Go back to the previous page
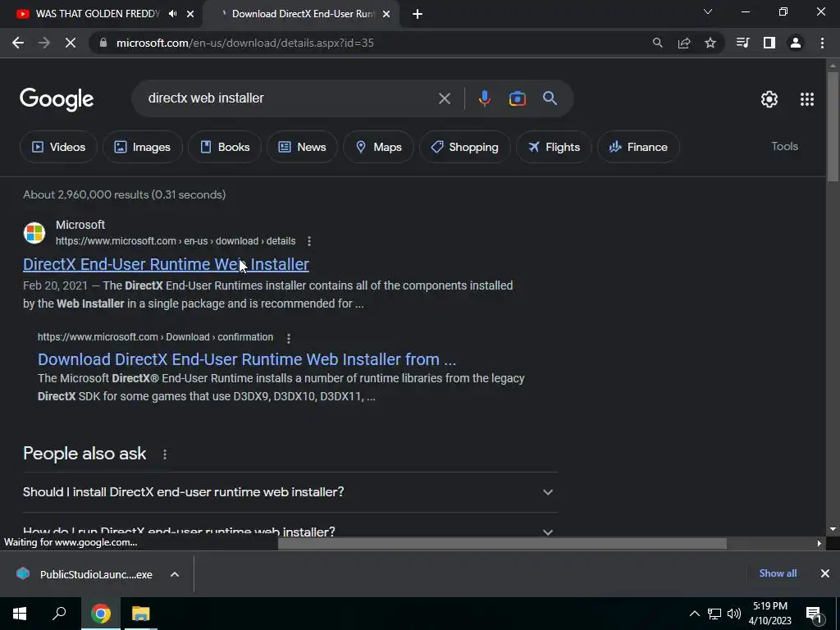The width and height of the screenshot is (840, 630). pos(18,43)
